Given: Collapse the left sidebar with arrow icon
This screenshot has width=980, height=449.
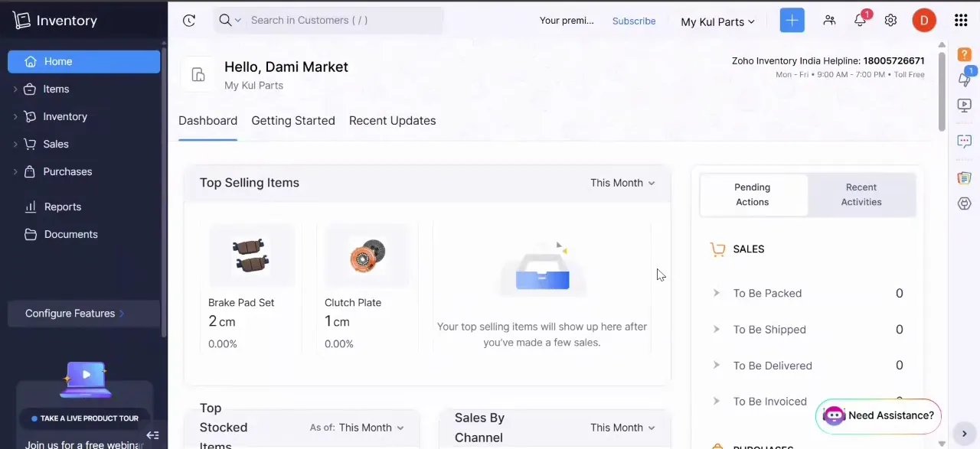Looking at the screenshot, I should click(x=152, y=435).
